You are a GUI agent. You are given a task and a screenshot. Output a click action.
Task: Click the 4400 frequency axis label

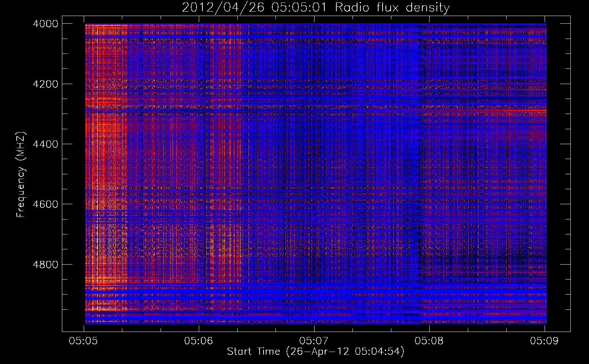46,144
